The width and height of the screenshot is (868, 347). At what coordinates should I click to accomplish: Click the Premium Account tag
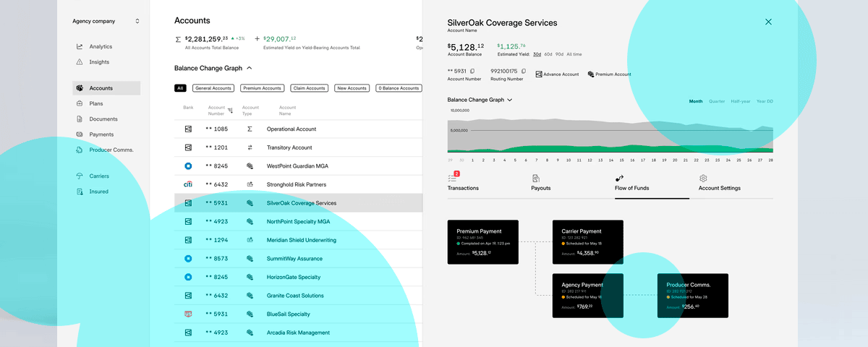coord(609,74)
